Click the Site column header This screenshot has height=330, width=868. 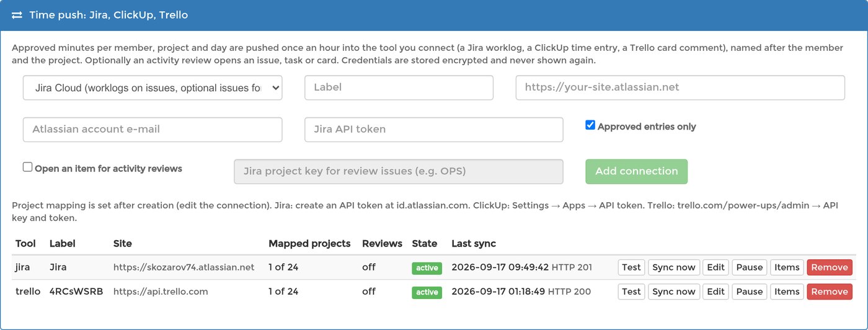pos(123,243)
